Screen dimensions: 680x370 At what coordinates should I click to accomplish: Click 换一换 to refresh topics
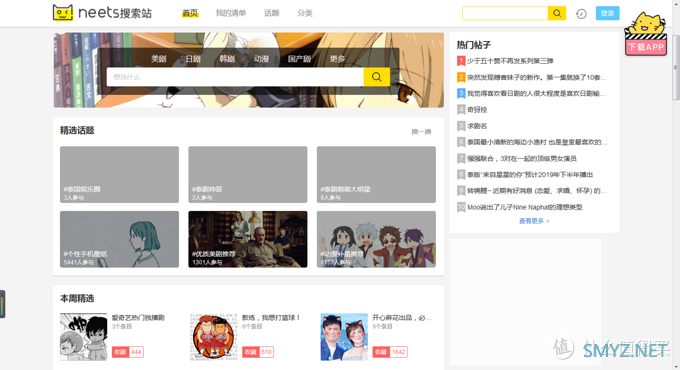[x=421, y=131]
